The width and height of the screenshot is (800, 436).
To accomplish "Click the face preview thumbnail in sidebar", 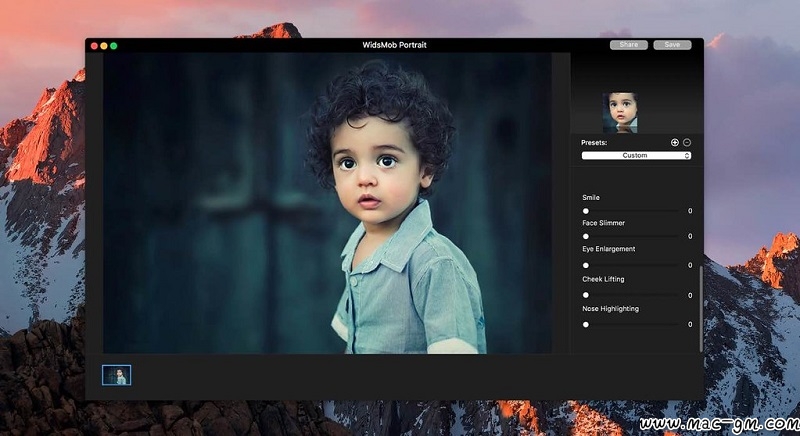I will click(620, 113).
